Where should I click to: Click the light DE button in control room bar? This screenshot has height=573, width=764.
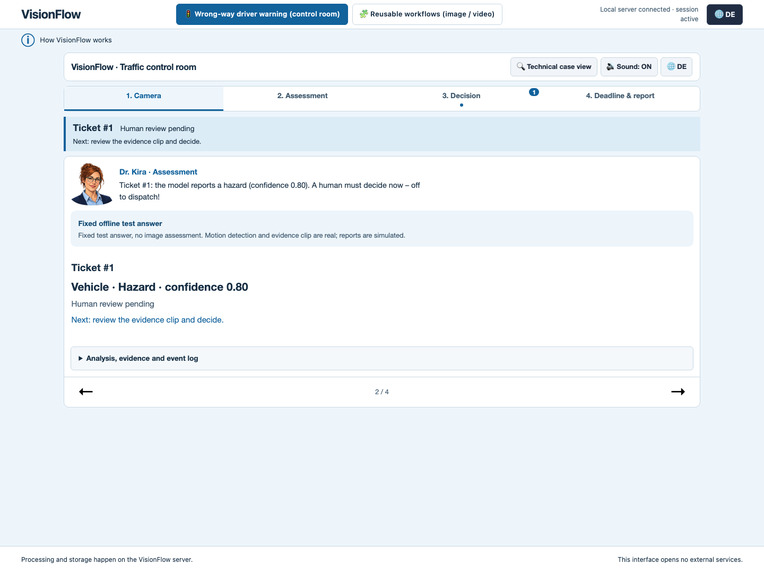click(677, 67)
